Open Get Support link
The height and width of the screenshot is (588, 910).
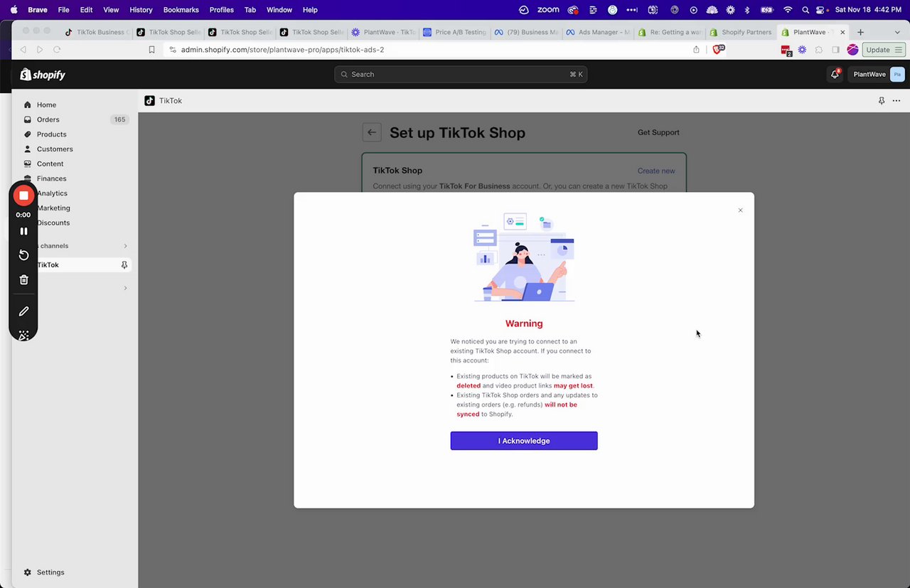point(658,132)
